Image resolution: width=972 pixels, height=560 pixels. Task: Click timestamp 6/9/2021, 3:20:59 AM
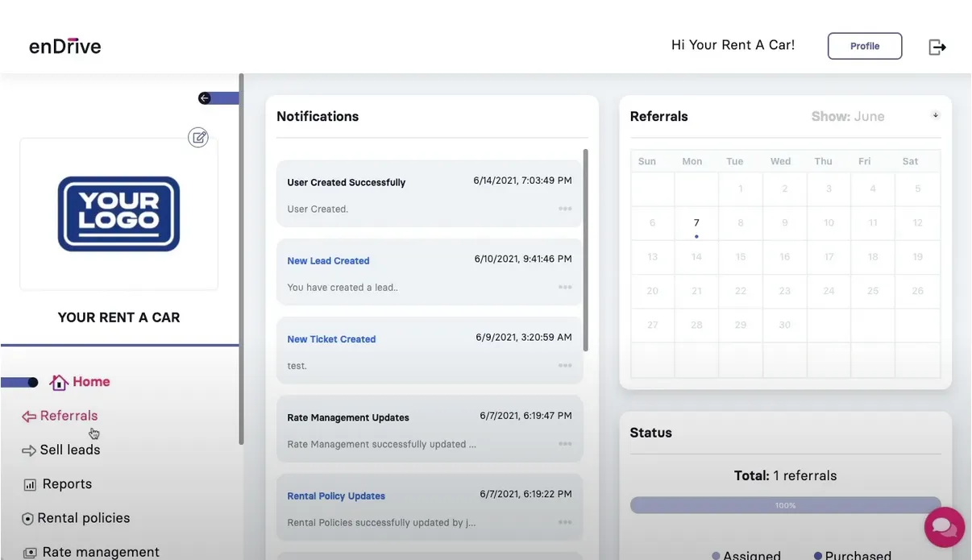[524, 337]
